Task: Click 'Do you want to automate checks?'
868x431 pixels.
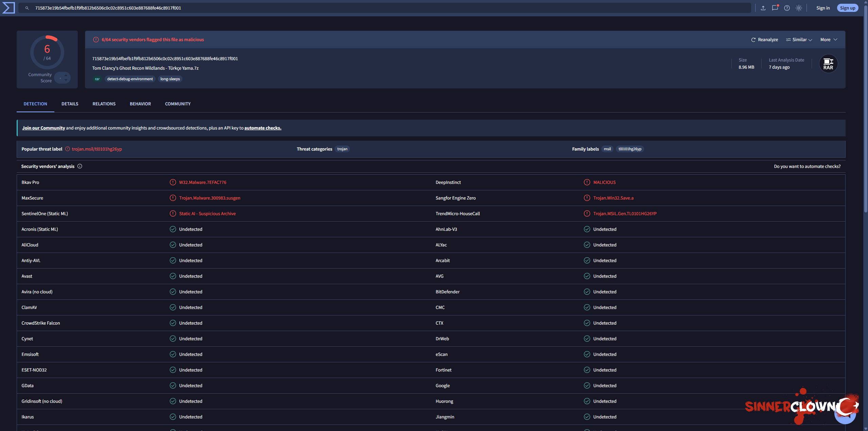Action: coord(807,166)
